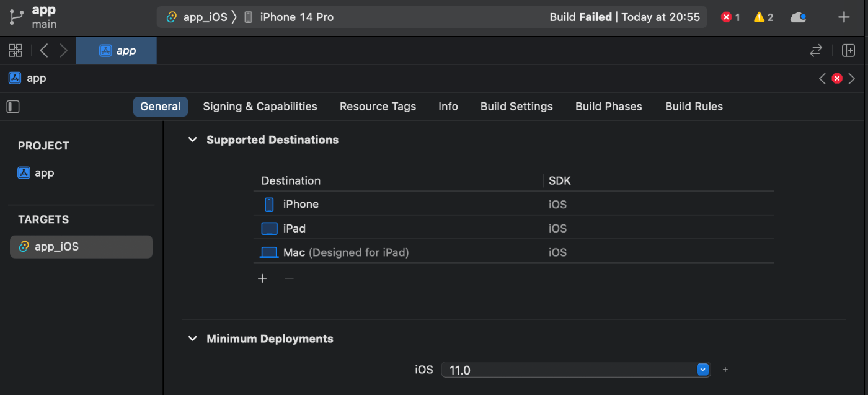Click the main branch label
868x395 pixels.
[x=44, y=24]
